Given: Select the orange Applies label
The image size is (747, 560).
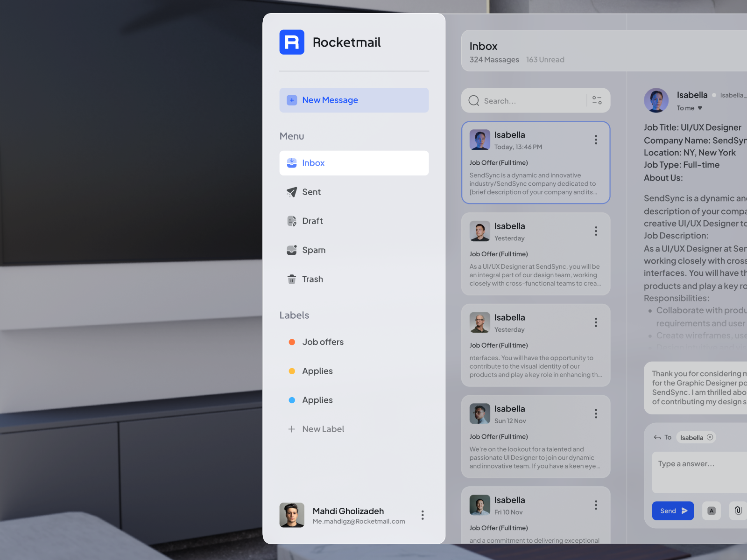Looking at the screenshot, I should point(317,371).
